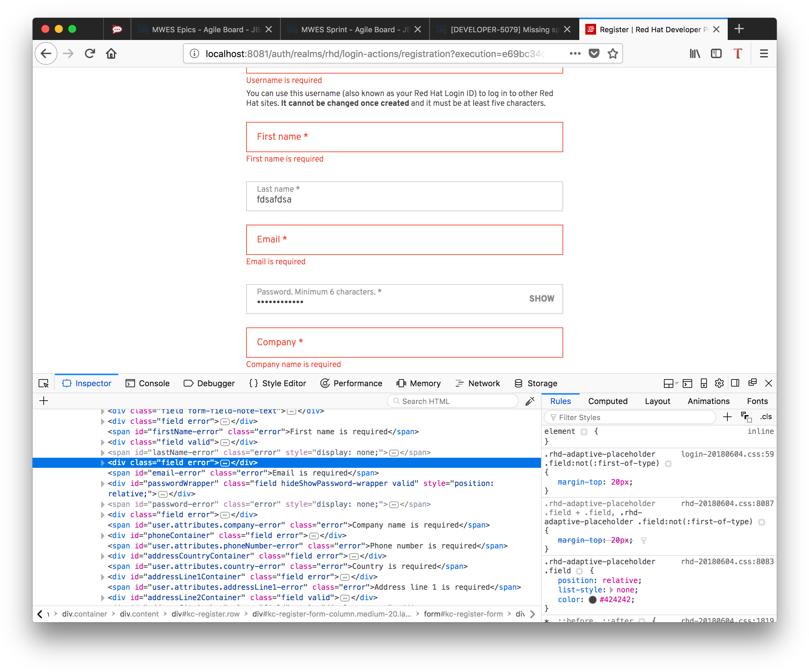Viewport: 809px width, 672px height.
Task: Expand the phoneContainer div node
Action: (x=102, y=536)
